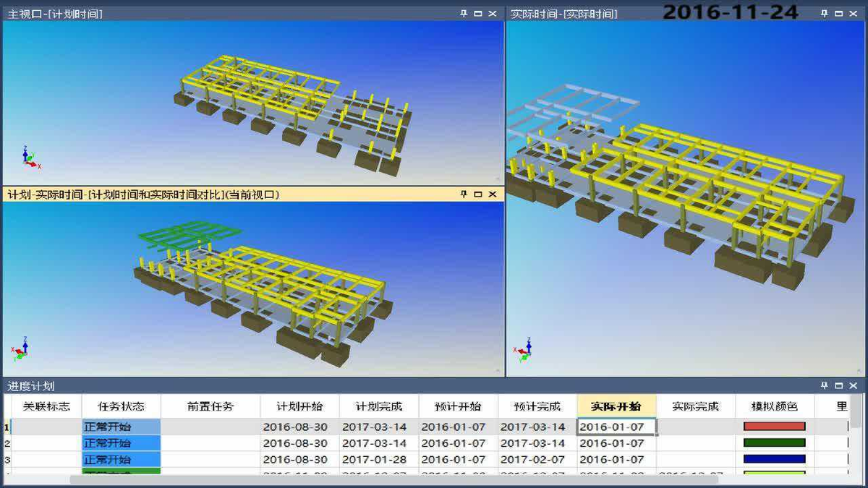Select row 1 via its row number
Screen dimensions: 868x488
7,427
